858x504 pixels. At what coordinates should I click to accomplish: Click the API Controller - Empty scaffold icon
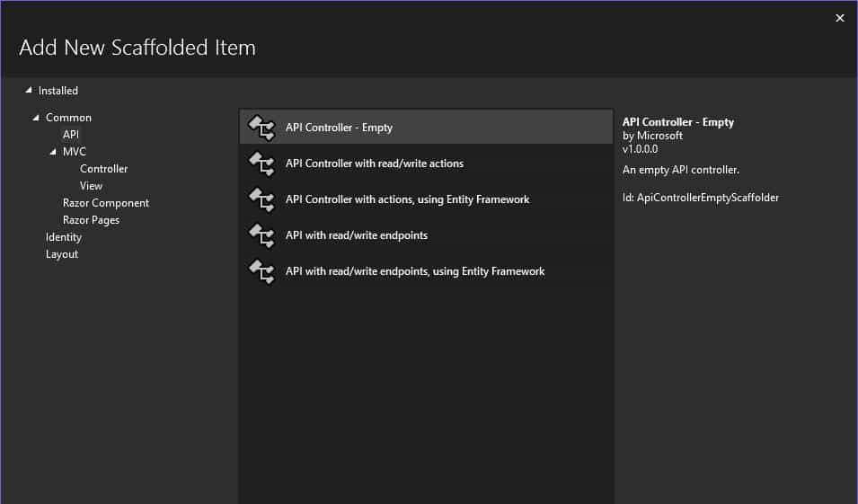click(x=261, y=128)
